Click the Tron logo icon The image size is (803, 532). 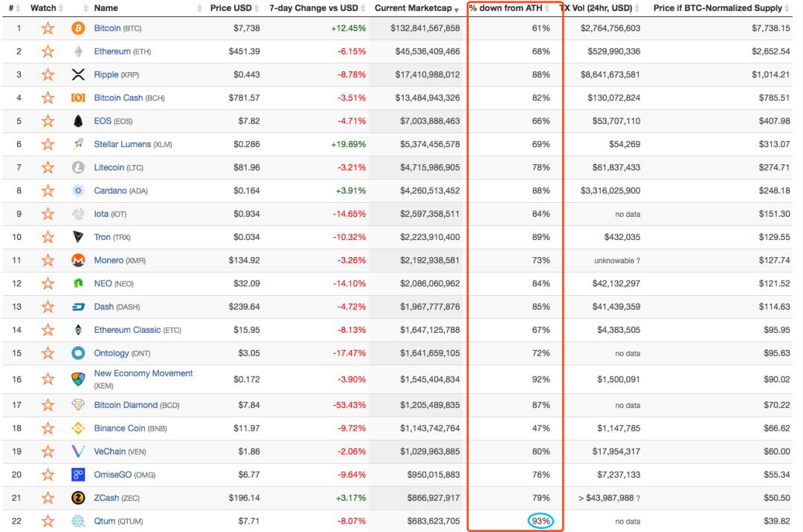78,237
